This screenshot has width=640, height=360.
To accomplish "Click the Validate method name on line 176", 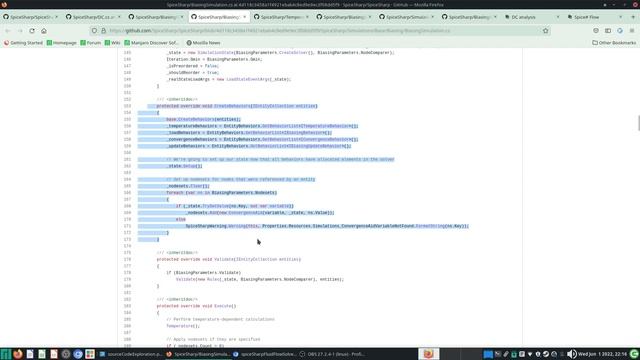I will point(224,260).
